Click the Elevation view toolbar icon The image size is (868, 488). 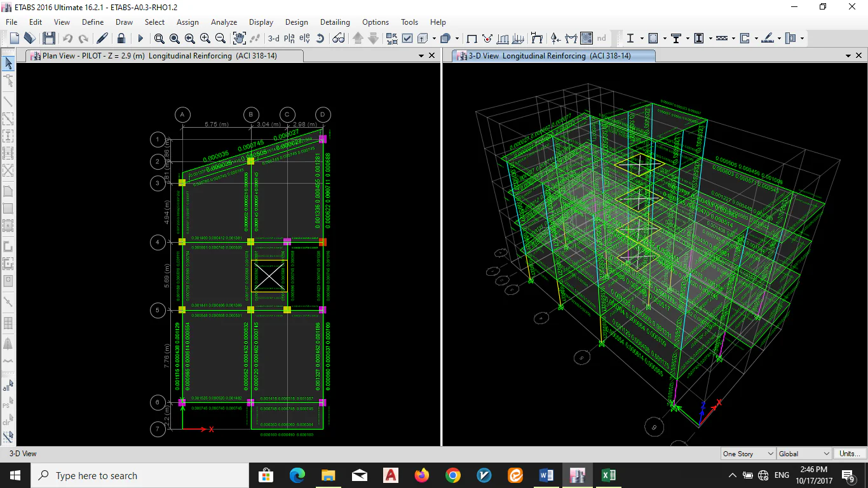[304, 39]
